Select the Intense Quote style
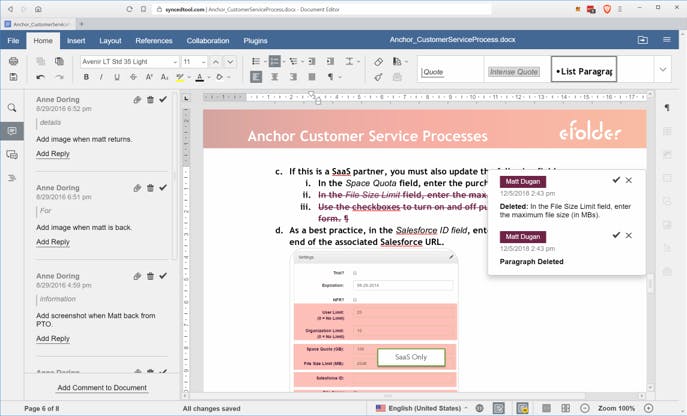 point(513,72)
